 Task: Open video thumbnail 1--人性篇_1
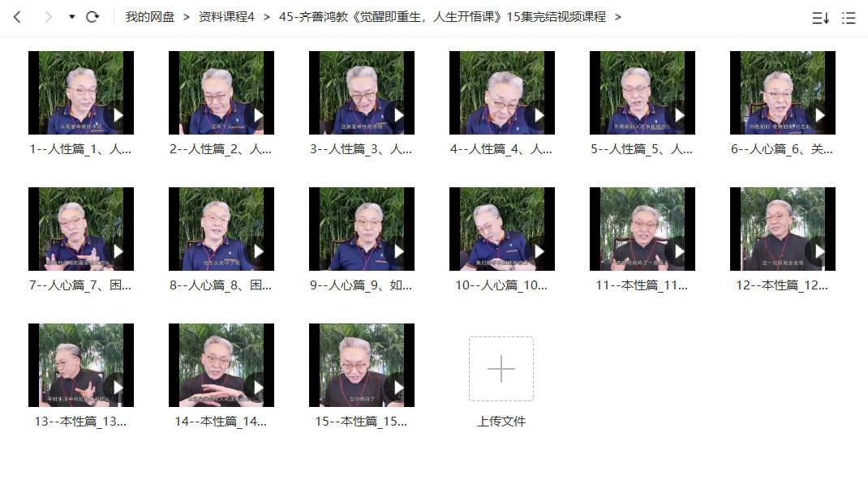point(81,92)
